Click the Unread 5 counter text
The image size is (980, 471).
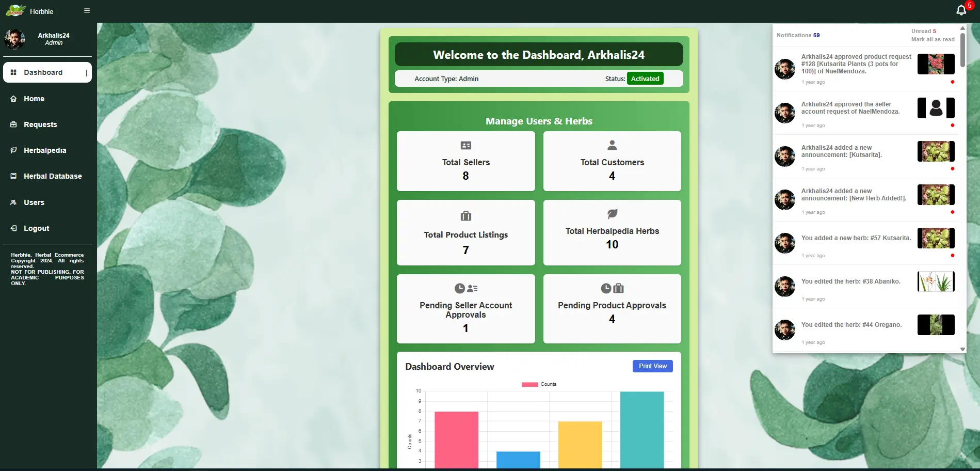923,31
